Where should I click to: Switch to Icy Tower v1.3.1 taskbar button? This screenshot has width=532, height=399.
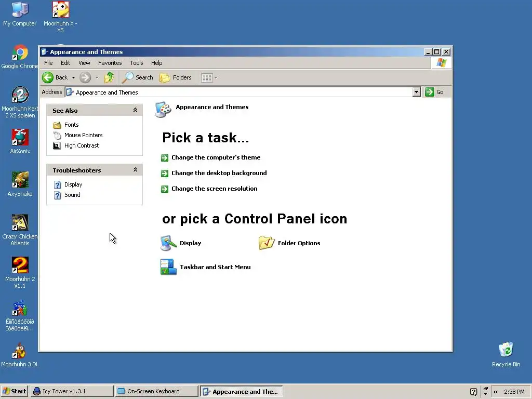coord(72,391)
